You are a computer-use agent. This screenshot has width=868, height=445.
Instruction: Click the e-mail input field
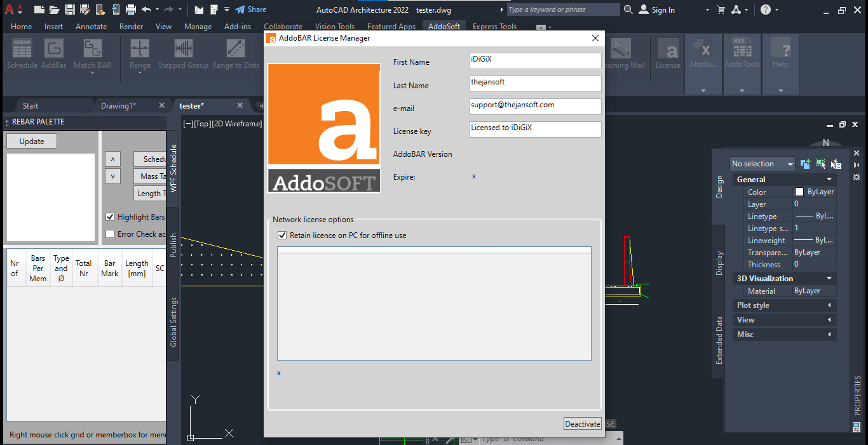tap(535, 107)
